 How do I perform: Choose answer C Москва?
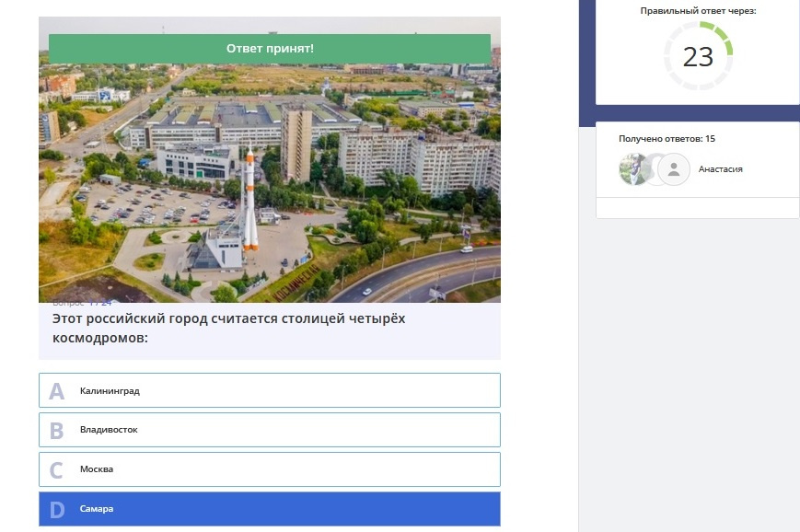pyautogui.click(x=270, y=469)
